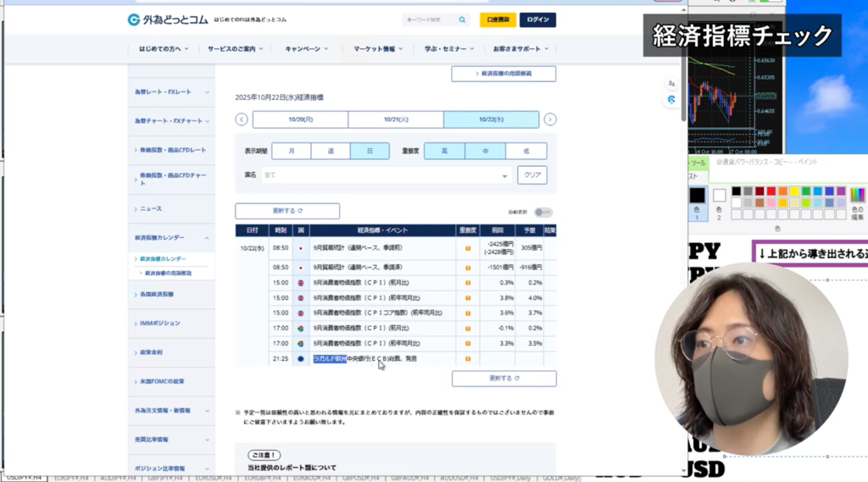Click the browser translate icon
The width and height of the screenshot is (868, 482).
click(671, 84)
